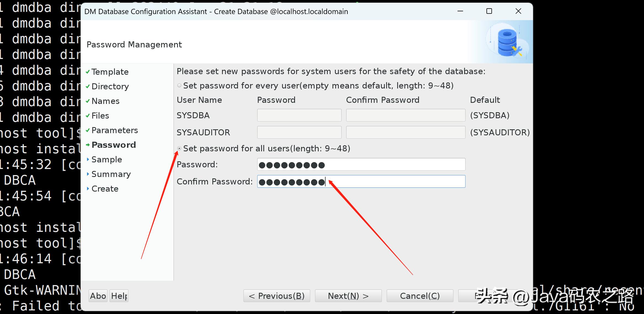Click the green checkmark beside Directory
Image resolution: width=644 pixels, height=314 pixels.
pyautogui.click(x=88, y=86)
